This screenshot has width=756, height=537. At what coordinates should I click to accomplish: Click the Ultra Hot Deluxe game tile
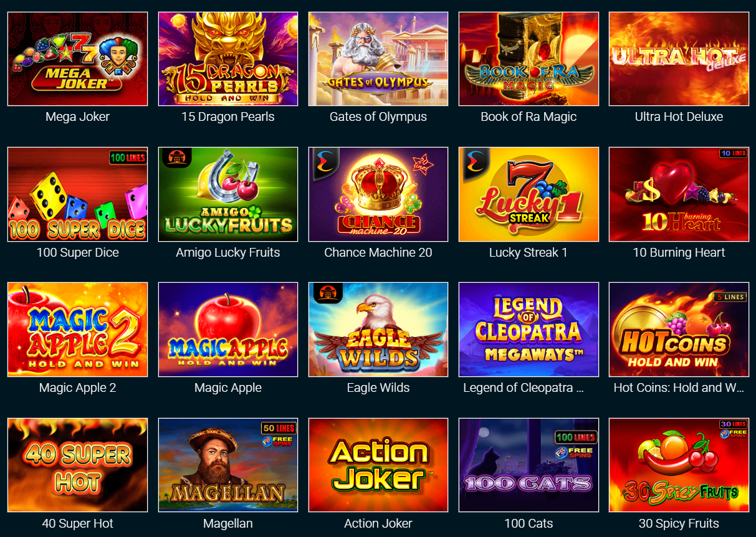coord(679,59)
